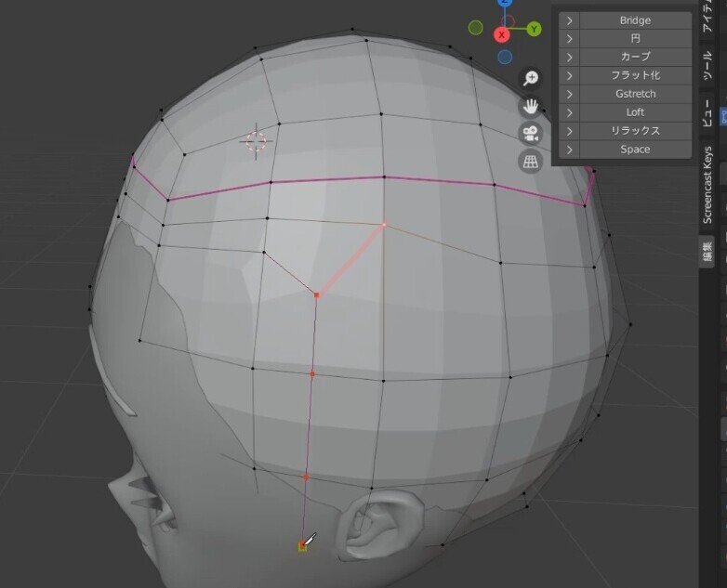Image resolution: width=727 pixels, height=588 pixels.
Task: Select the highlighted vertex at selected edge top
Action: (x=384, y=225)
